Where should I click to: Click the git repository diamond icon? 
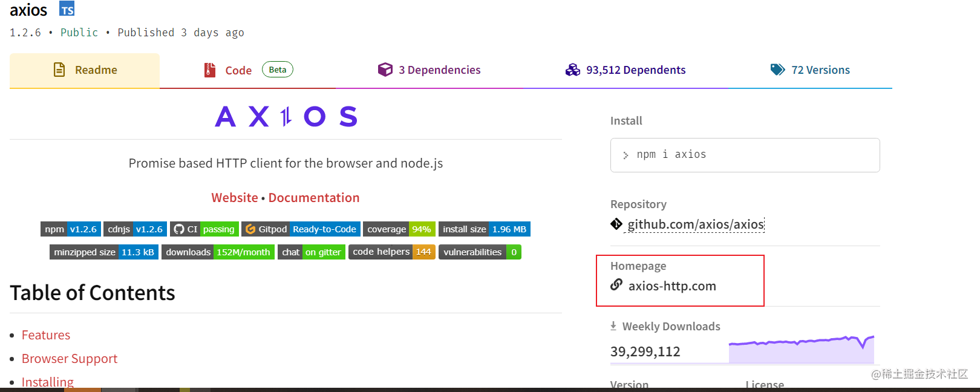pyautogui.click(x=616, y=224)
